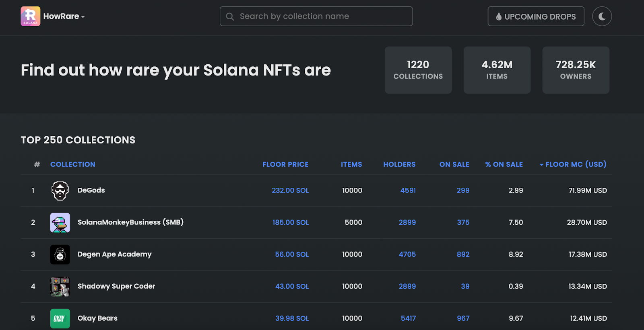Focus the collection name search field
Screen dimensions: 644x330
click(x=316, y=16)
